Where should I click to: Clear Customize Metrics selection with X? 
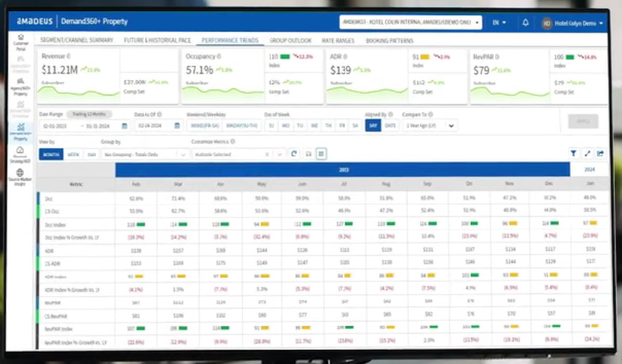click(267, 155)
